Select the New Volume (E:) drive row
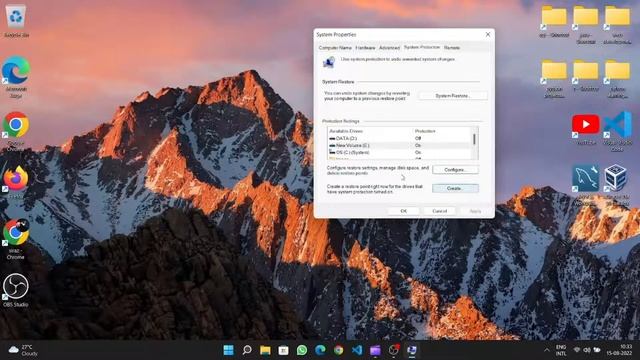640x360 pixels. 399,145
